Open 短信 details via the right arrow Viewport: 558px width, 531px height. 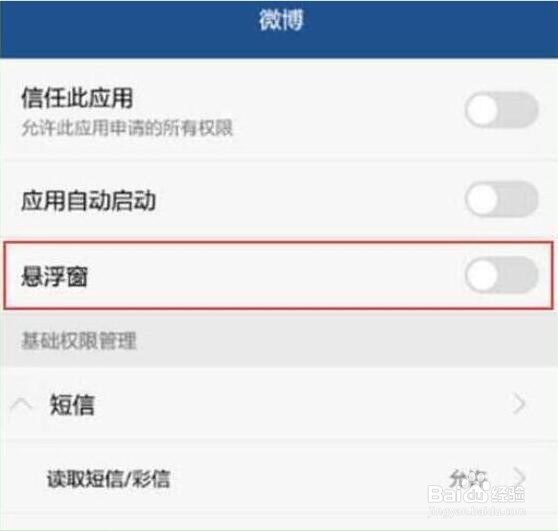[519, 405]
